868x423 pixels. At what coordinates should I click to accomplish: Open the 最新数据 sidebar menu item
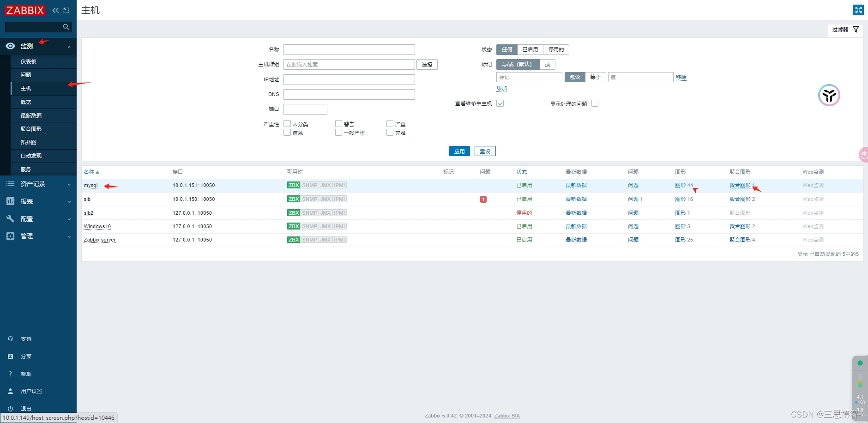click(43, 115)
